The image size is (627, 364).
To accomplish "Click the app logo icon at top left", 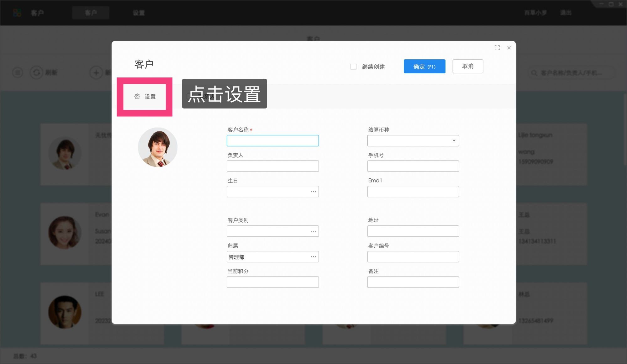I will (17, 13).
